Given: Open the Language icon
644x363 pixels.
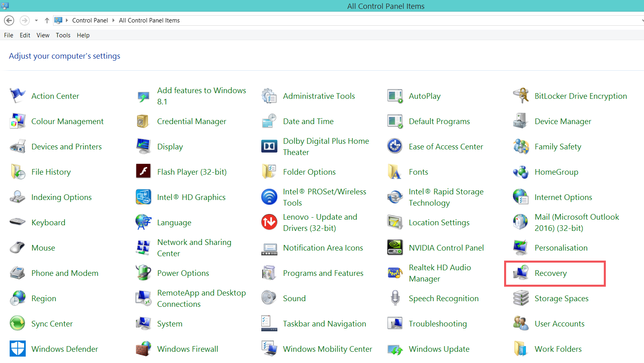Looking at the screenshot, I should [x=143, y=222].
